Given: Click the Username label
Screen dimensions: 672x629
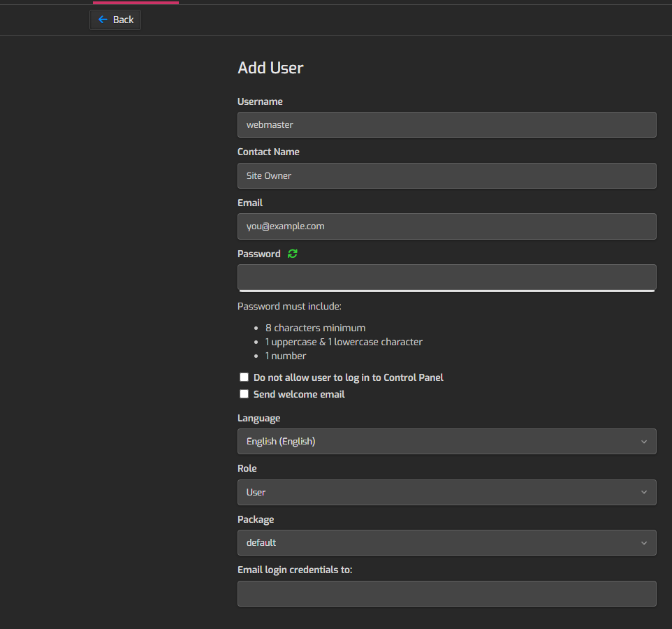Looking at the screenshot, I should pyautogui.click(x=260, y=101).
